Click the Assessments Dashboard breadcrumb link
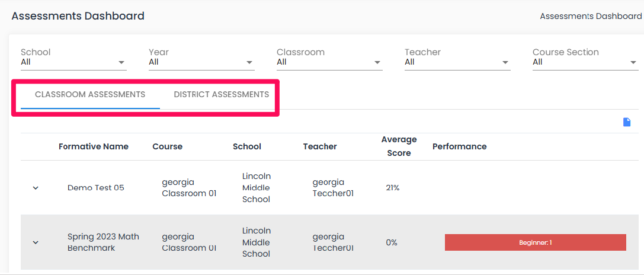 (x=591, y=16)
